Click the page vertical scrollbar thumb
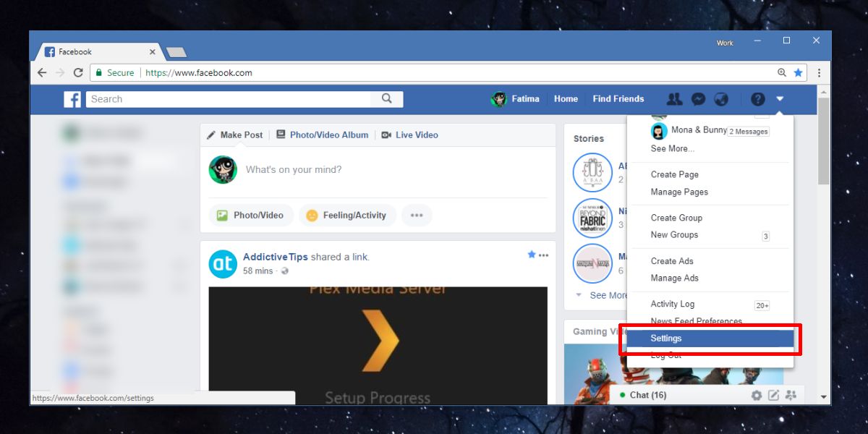This screenshot has width=868, height=434. [824, 141]
